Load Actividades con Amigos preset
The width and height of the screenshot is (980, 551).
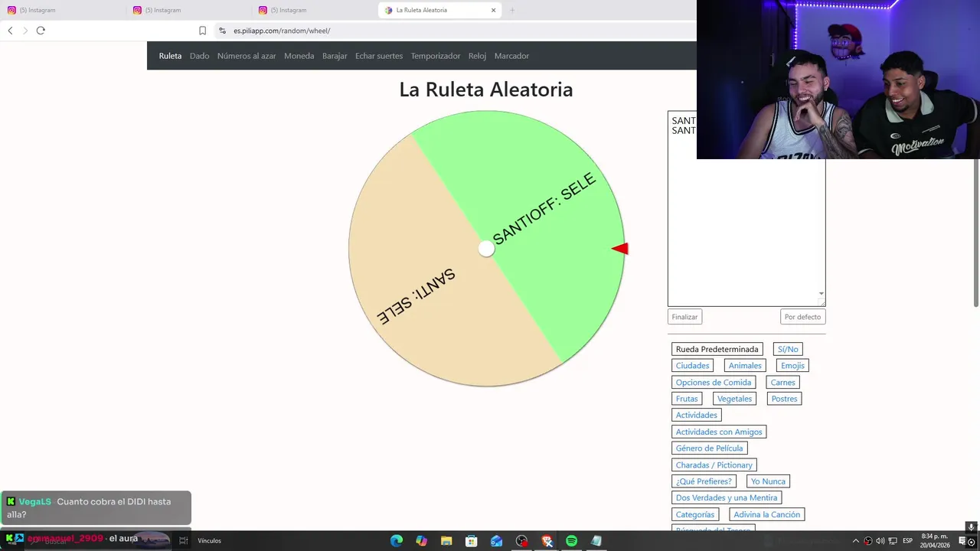pyautogui.click(x=719, y=432)
